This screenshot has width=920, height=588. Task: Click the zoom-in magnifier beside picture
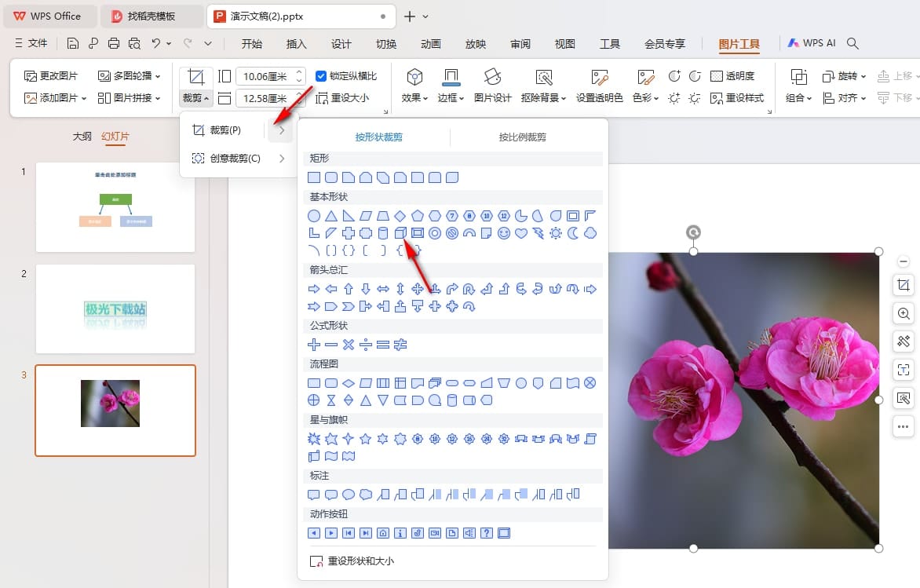pyautogui.click(x=904, y=313)
